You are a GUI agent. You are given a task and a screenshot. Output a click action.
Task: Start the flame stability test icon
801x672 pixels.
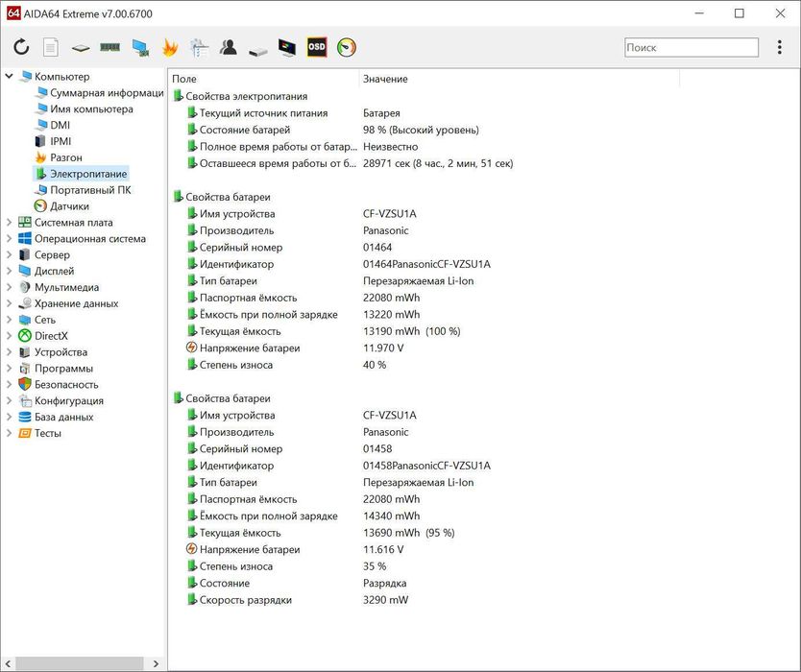[170, 47]
